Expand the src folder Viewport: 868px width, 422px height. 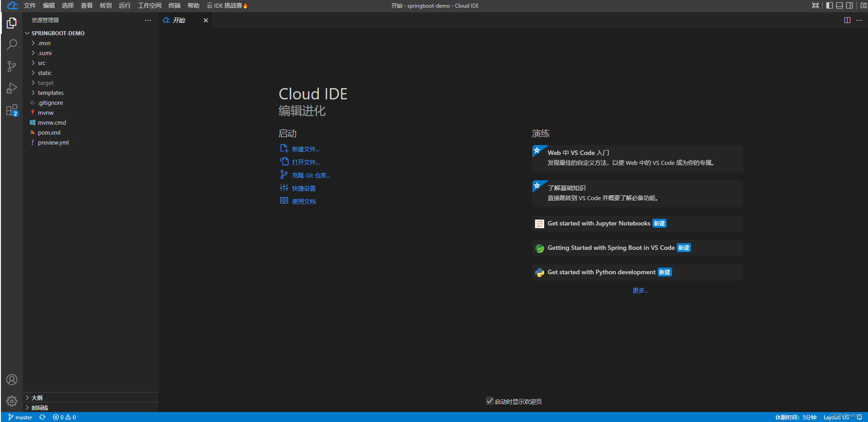coord(90,63)
